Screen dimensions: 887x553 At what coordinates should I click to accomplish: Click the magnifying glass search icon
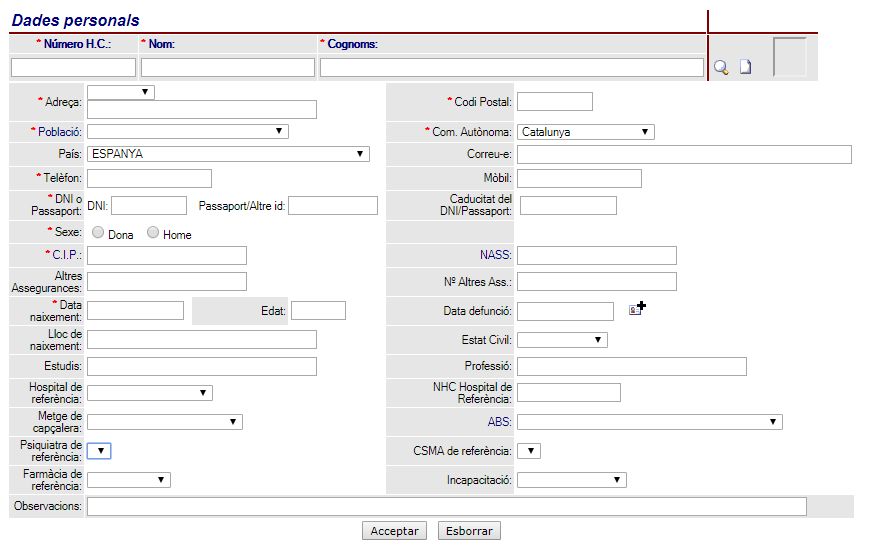click(720, 68)
